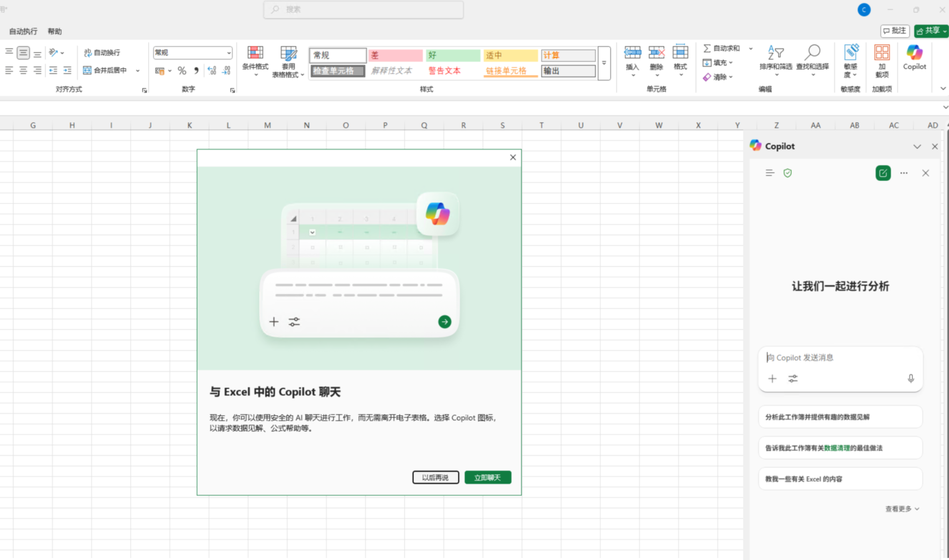This screenshot has width=949, height=560.
Task: Expand the cell styles gallery
Action: coord(604,63)
